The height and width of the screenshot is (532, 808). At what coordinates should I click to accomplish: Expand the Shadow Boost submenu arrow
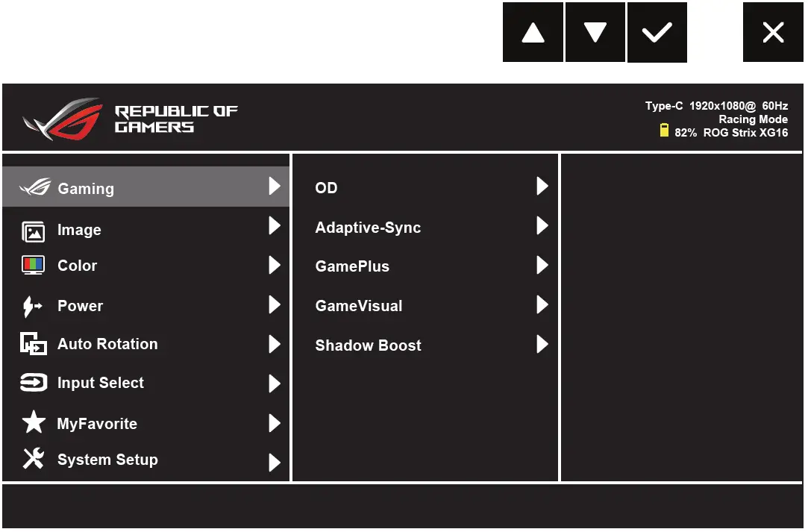pos(542,345)
